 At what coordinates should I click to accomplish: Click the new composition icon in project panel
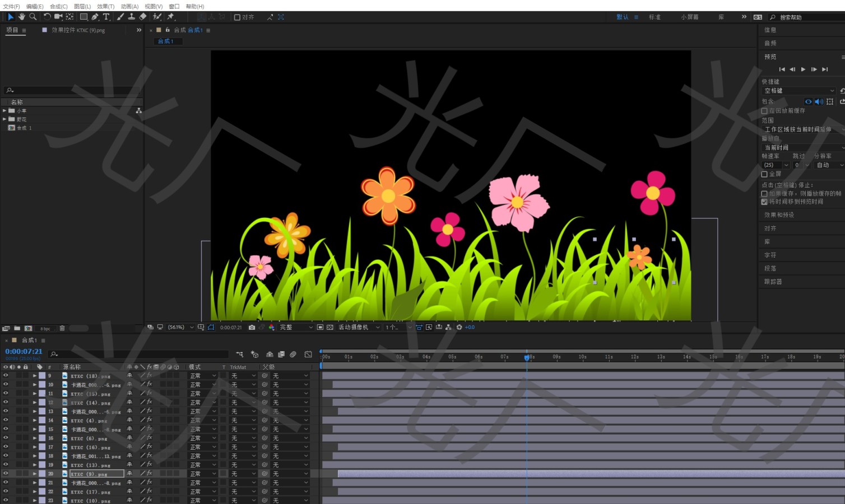click(28, 328)
